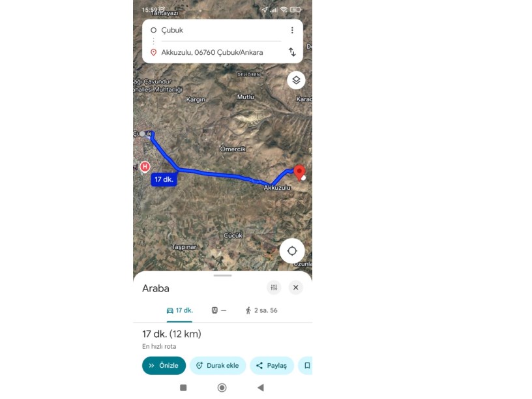Tap the Önizle preview button
Screen dimensions: 532x399
[x=164, y=365]
